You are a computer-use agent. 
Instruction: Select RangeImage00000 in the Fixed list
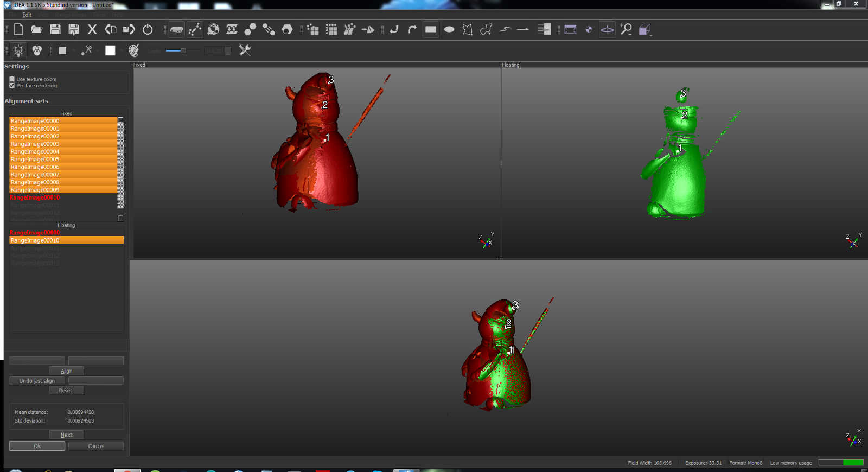click(x=63, y=121)
